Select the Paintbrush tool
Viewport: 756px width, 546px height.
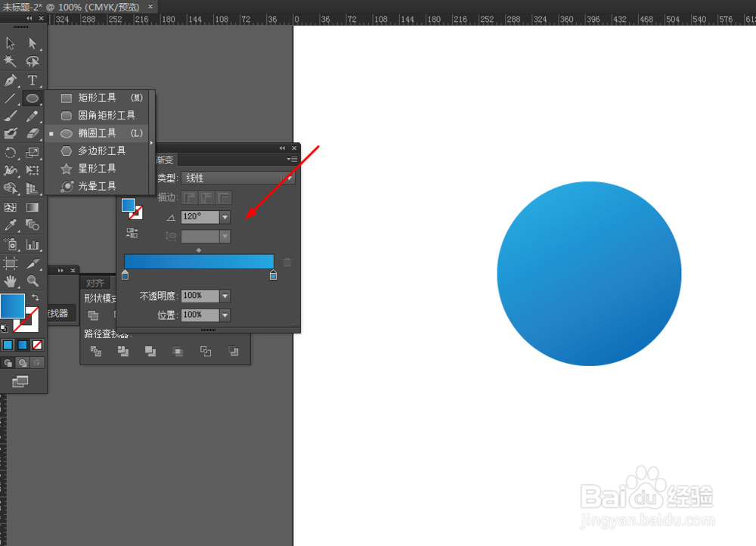(10, 116)
